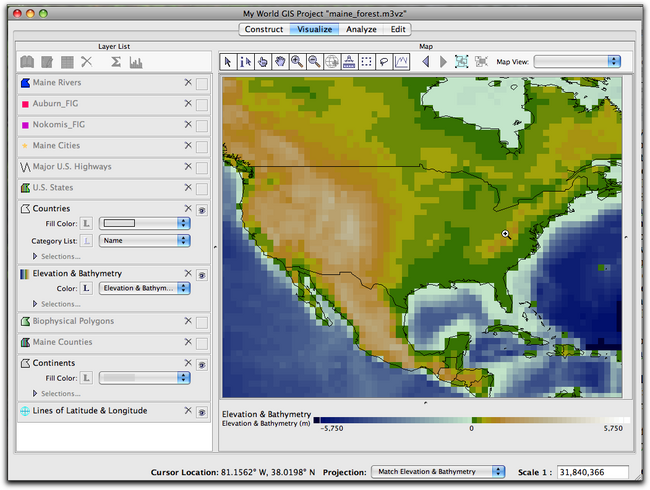Select the pointer arrow tool

(228, 62)
